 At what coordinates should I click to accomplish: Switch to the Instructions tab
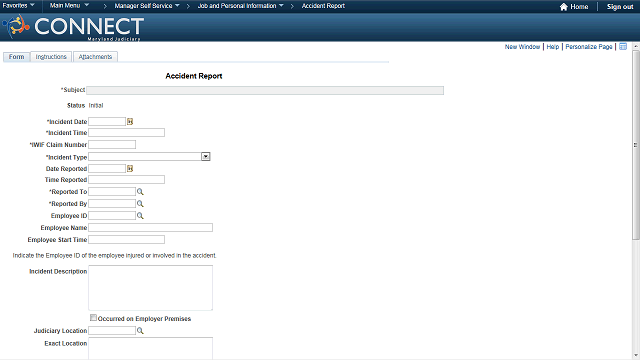tap(51, 57)
